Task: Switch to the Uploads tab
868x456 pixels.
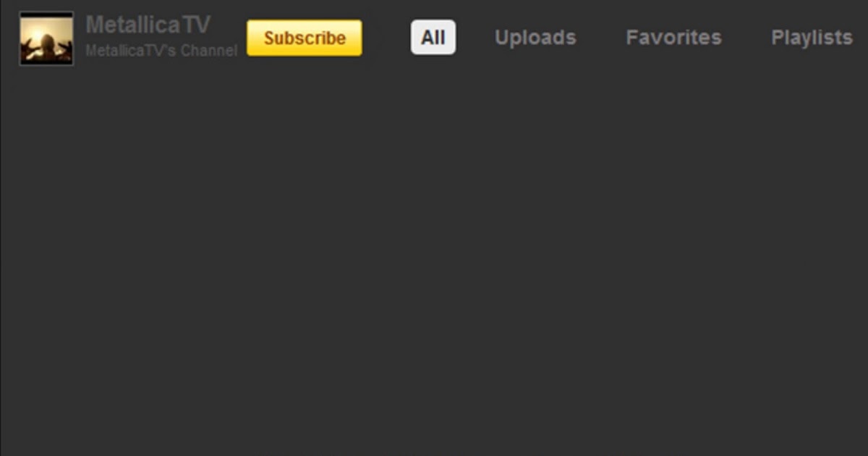Action: click(535, 38)
